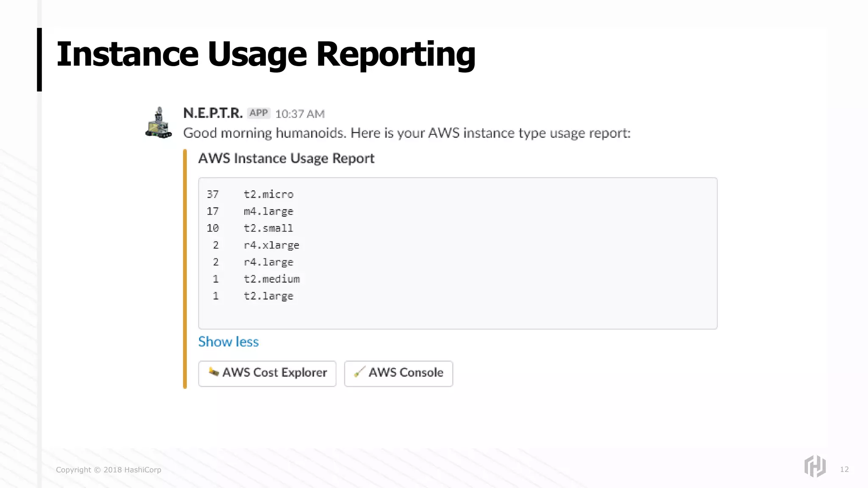
Task: Click the slide number 12
Action: (x=844, y=469)
